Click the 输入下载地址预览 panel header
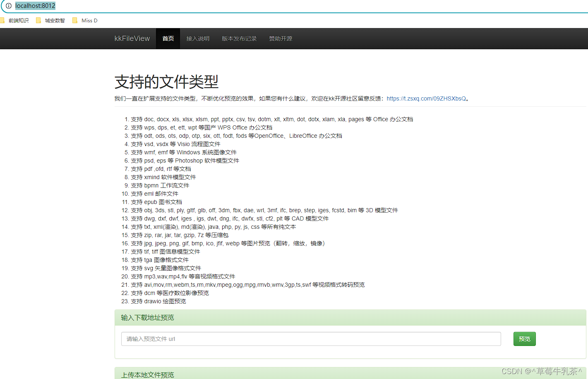Image resolution: width=588 pixels, height=379 pixels. [350, 318]
